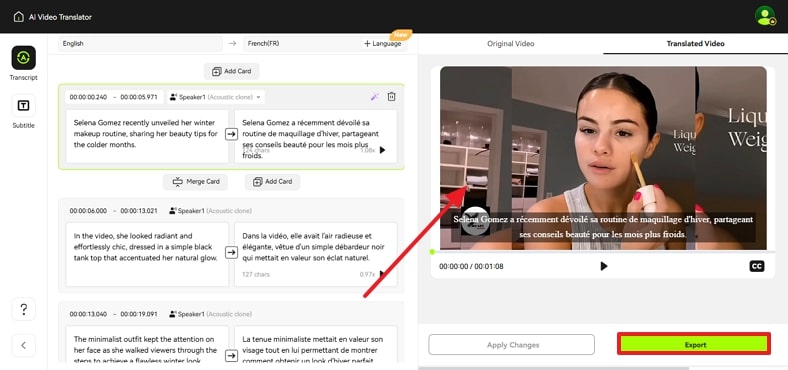Screen dimensions: 788x370
Task: Click the magic wand icon on first card
Action: [x=374, y=97]
